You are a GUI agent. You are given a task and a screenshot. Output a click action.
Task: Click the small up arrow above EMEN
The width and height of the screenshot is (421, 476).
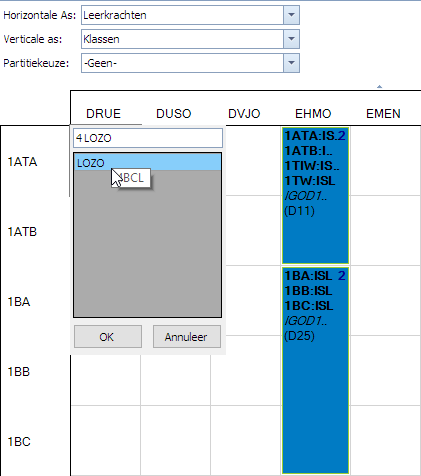click(x=379, y=87)
